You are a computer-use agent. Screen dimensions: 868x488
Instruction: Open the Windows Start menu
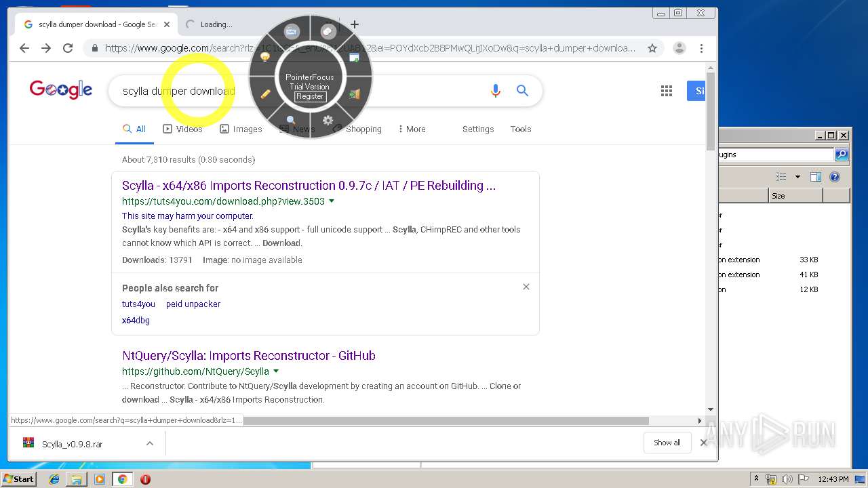[19, 479]
